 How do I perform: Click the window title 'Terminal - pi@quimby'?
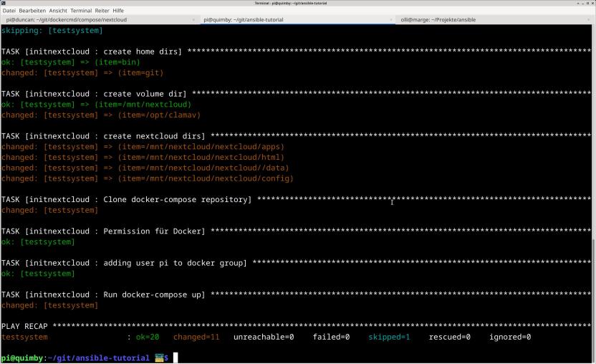291,3
